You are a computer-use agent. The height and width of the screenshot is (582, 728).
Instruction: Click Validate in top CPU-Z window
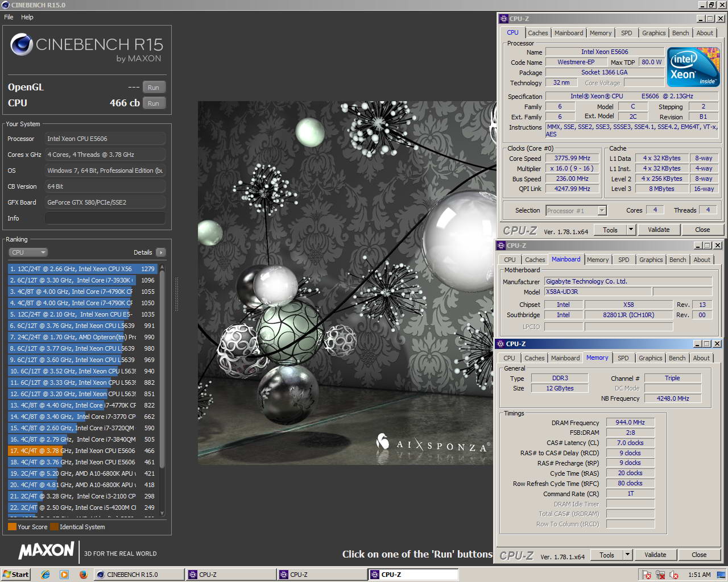659,230
